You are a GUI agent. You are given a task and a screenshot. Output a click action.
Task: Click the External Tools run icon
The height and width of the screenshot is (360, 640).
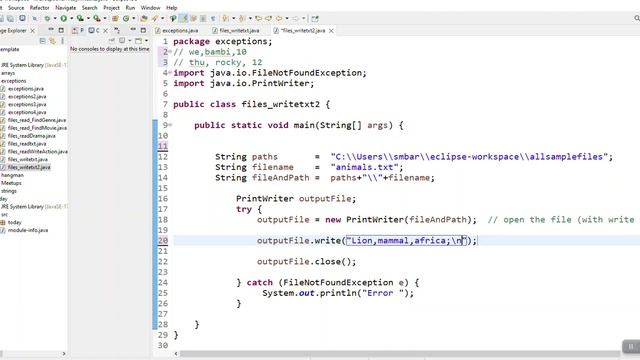[x=97, y=18]
